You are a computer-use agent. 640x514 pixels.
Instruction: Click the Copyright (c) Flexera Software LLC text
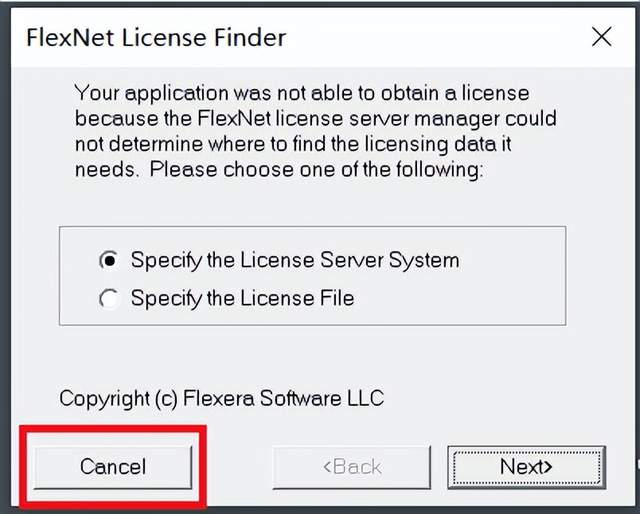tap(221, 398)
